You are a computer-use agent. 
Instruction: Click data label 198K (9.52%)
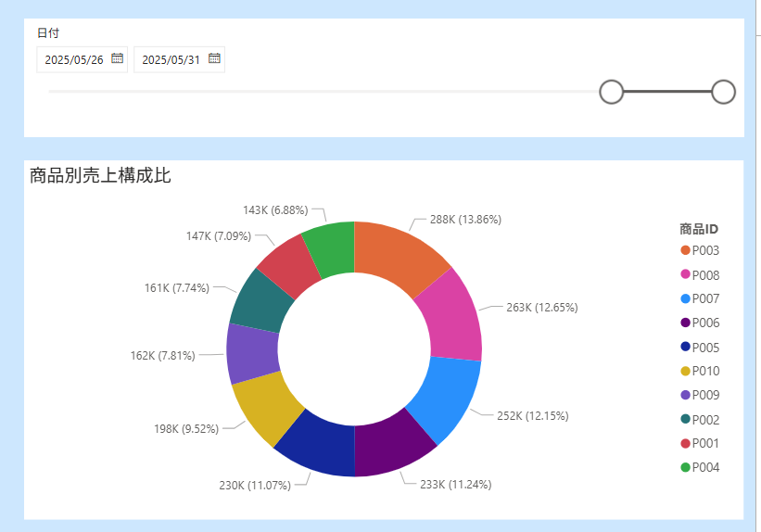click(x=186, y=429)
